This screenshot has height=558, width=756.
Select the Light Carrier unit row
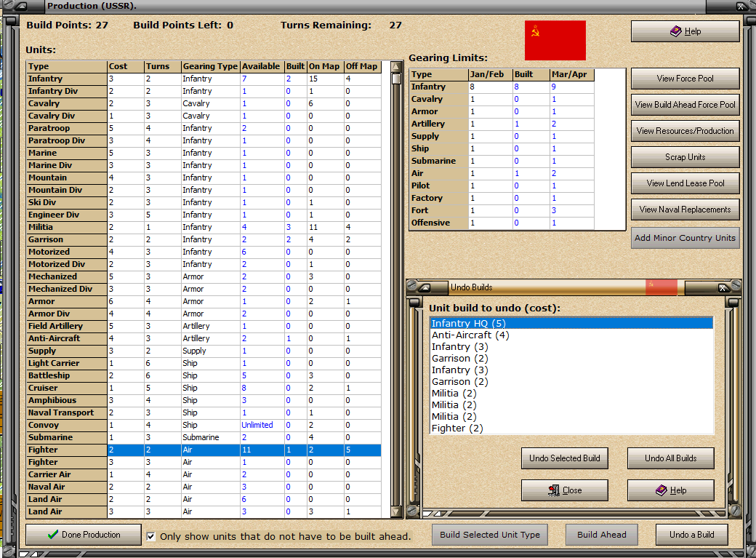[x=204, y=363]
